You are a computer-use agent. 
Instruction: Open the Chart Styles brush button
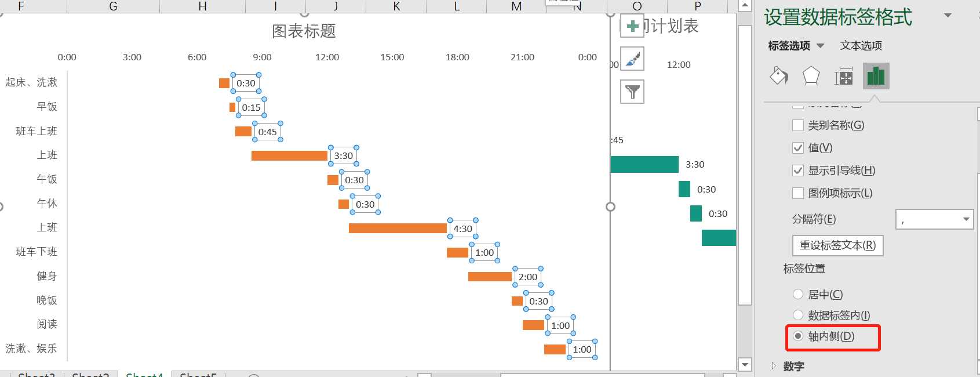point(632,59)
